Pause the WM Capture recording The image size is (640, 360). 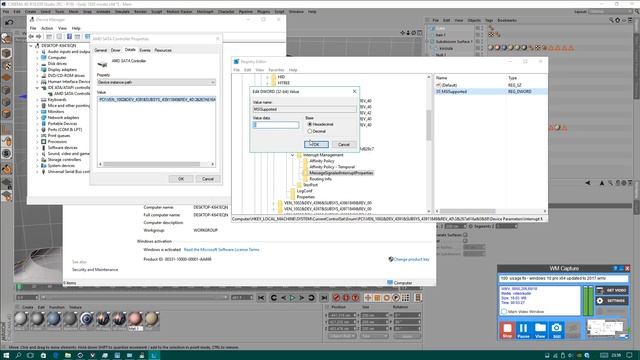pyautogui.click(x=523, y=330)
